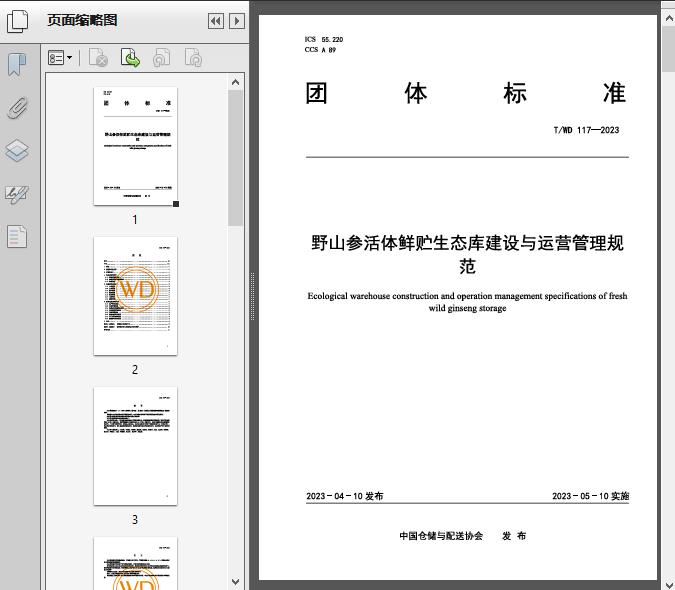
Task: Click the release date '2023-04-10 发布'
Action: click(x=345, y=496)
